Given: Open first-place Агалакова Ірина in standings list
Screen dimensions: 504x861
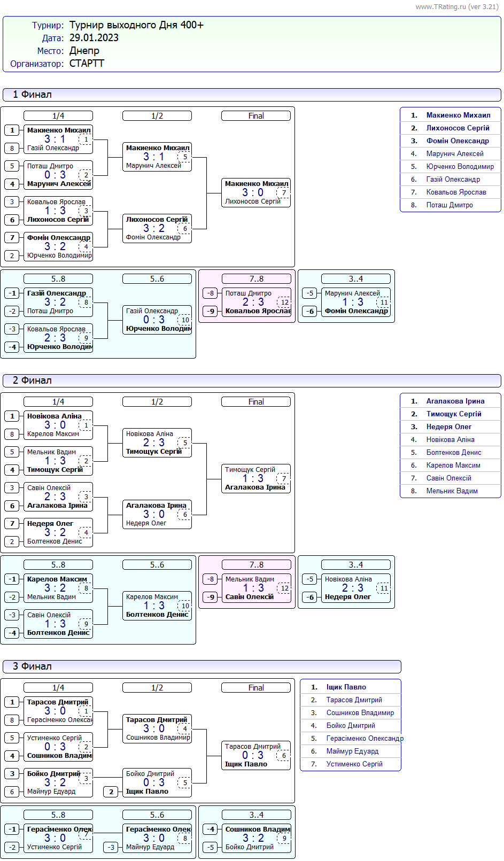Looking at the screenshot, I should [x=455, y=401].
